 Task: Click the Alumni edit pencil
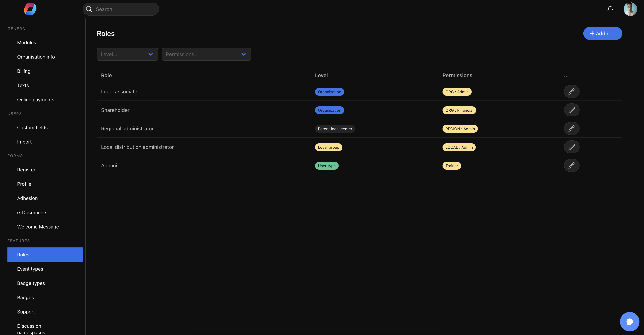(x=571, y=165)
